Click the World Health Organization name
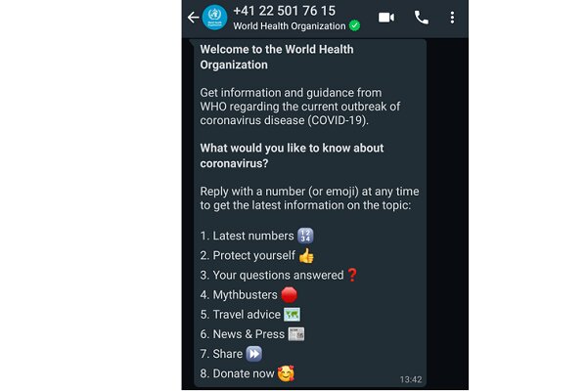 (290, 26)
